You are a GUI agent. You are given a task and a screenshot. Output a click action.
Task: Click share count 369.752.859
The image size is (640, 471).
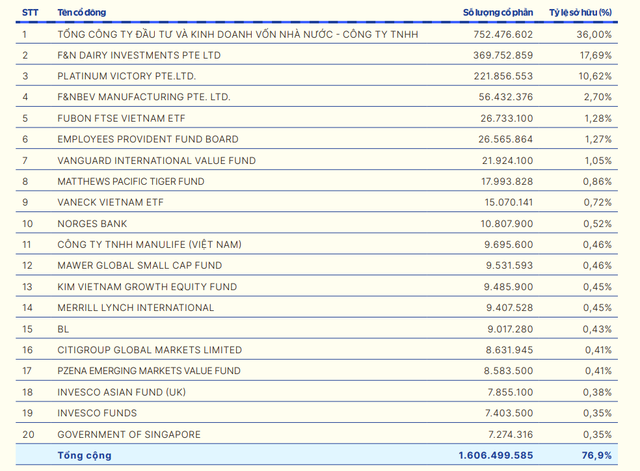503,55
